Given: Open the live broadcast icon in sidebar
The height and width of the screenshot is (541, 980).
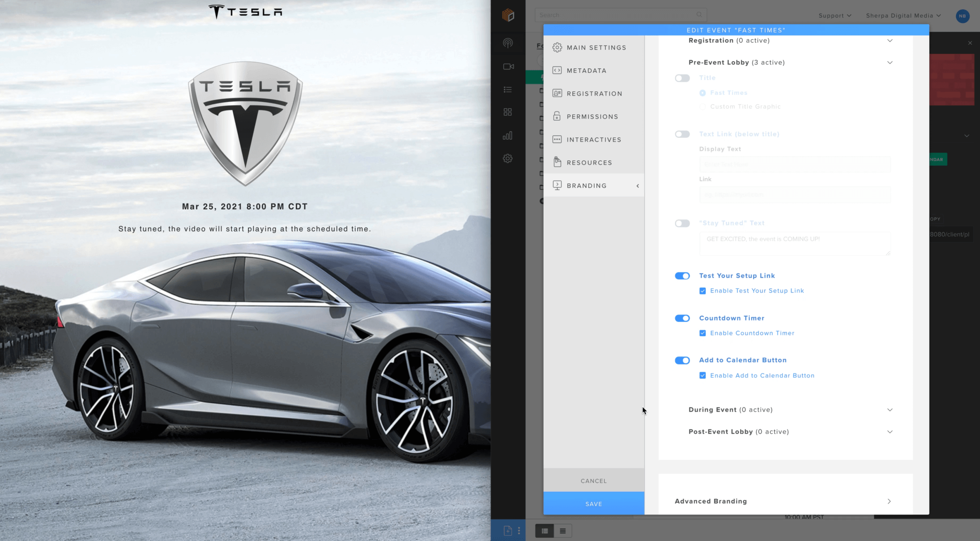Looking at the screenshot, I should [x=508, y=43].
